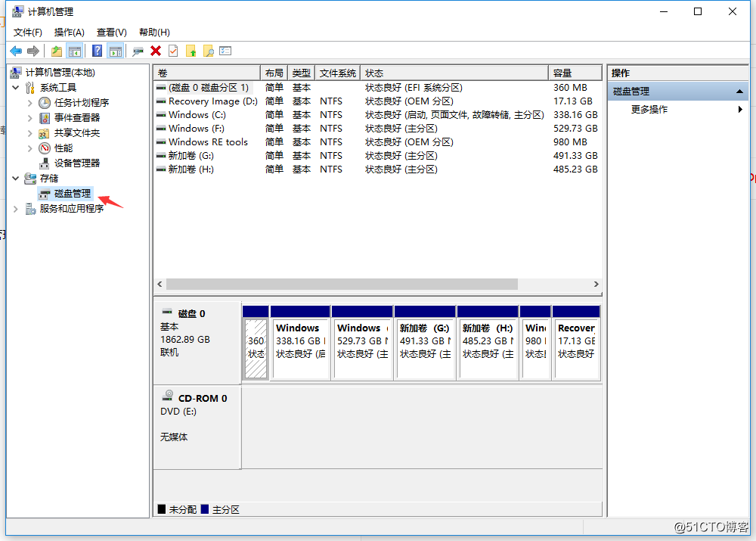
Task: Click the Event Viewer icon
Action: [45, 118]
